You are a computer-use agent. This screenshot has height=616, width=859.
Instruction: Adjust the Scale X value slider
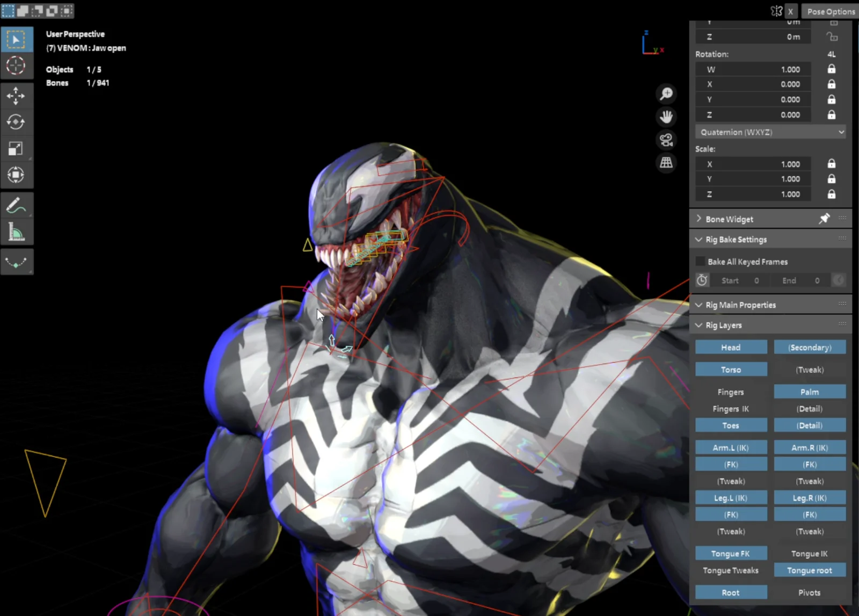753,164
